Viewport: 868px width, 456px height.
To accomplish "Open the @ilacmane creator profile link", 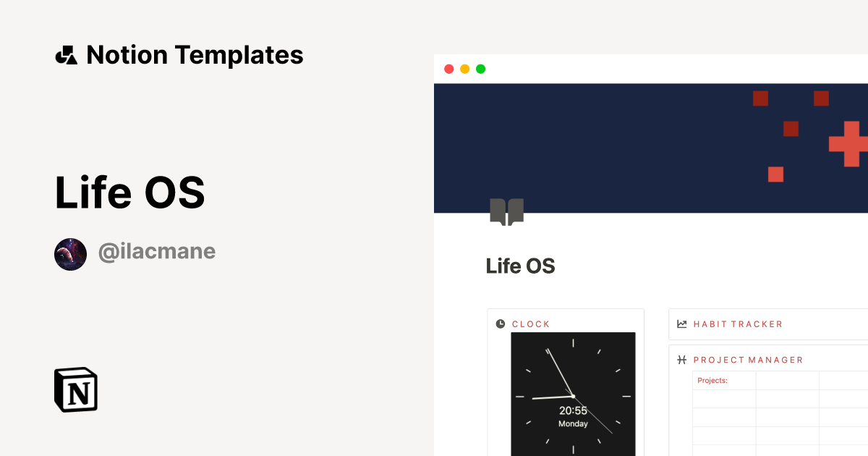I will coord(157,251).
